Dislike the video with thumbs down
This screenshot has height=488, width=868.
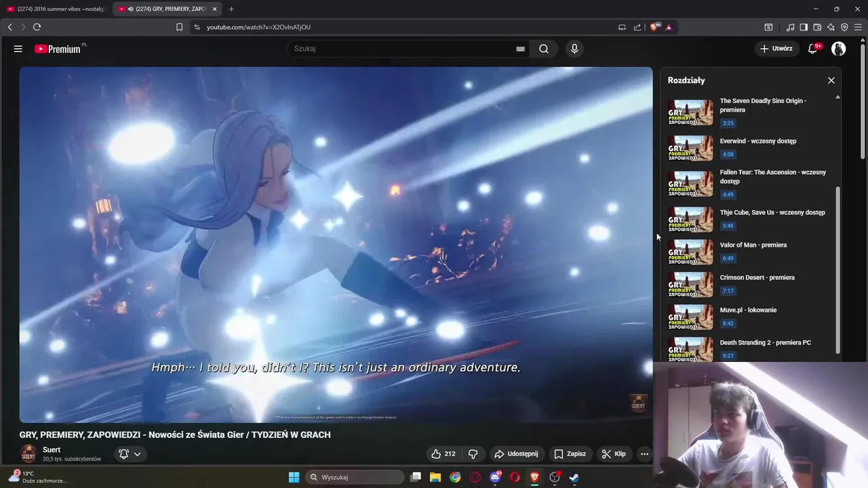pos(473,453)
